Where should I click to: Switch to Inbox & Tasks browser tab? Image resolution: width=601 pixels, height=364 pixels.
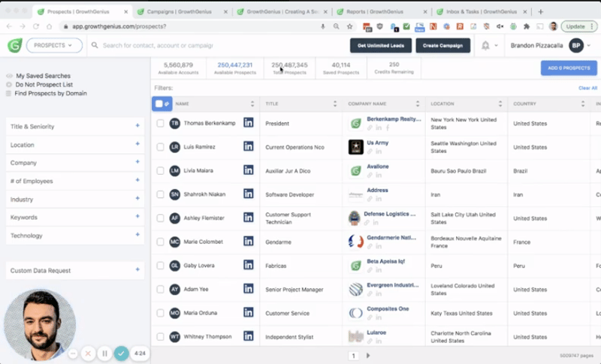click(x=481, y=12)
